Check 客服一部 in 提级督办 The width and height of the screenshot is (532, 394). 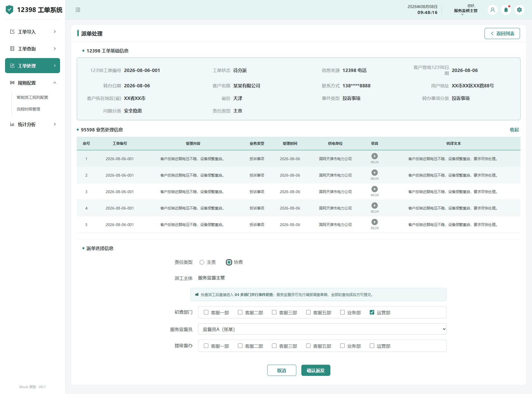206,346
